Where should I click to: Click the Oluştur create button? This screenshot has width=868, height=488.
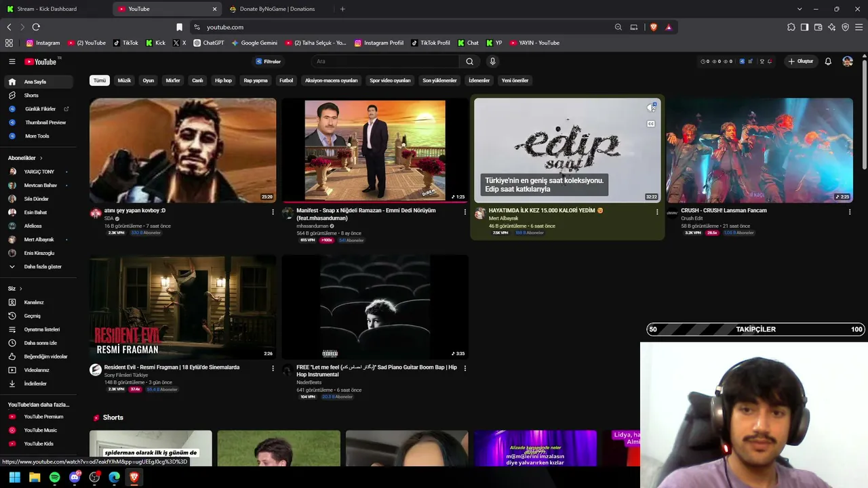(800, 61)
